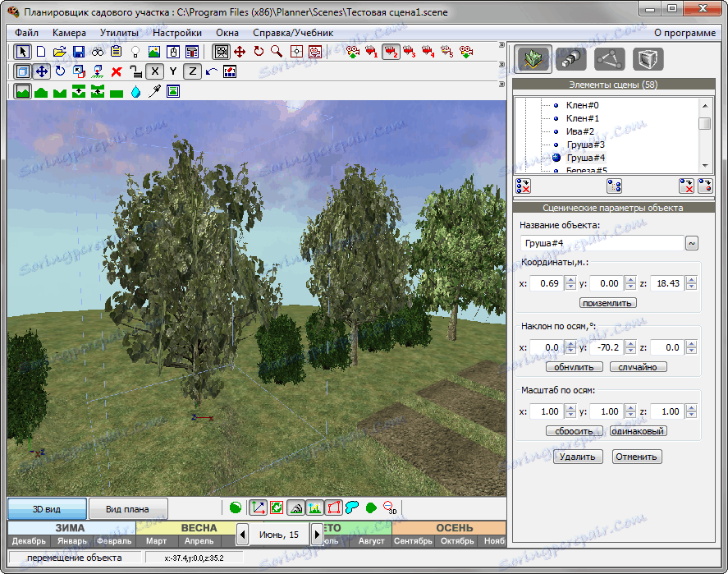Select the raise terrain hill tool
The image size is (728, 574).
click(41, 91)
